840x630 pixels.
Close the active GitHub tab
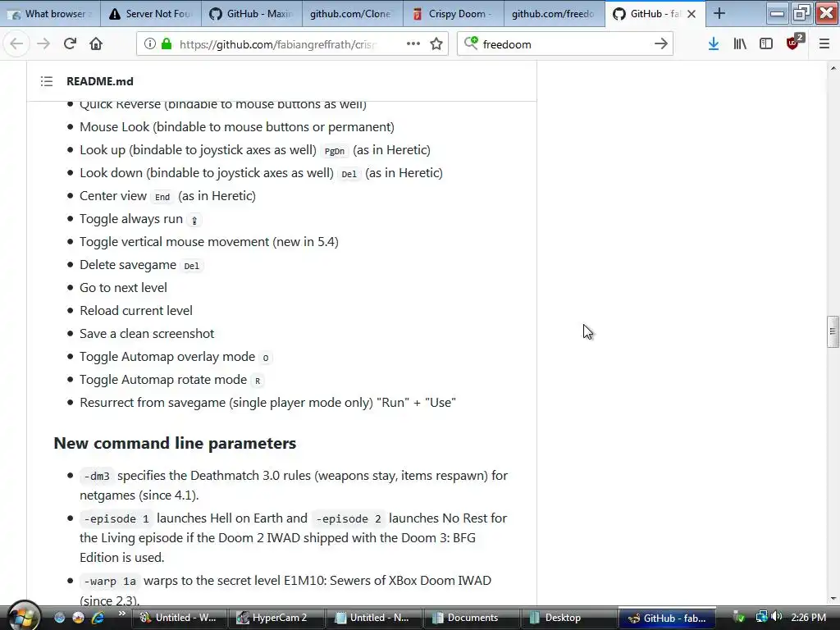692,14
